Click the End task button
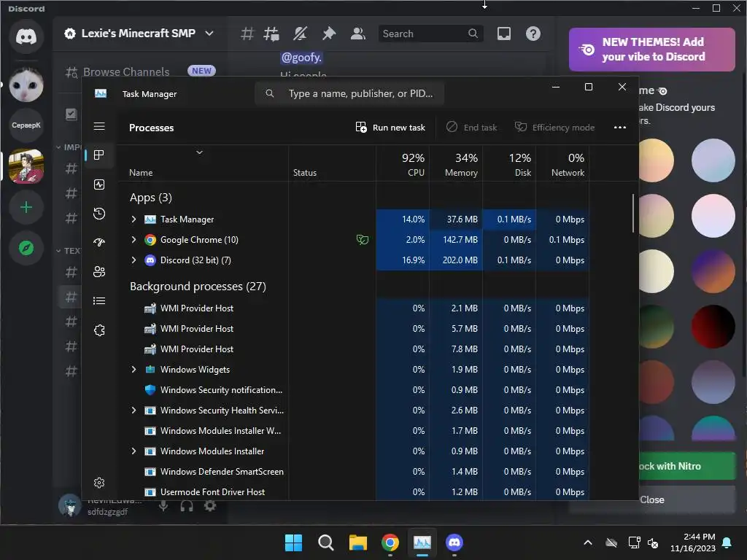747x560 pixels. point(472,127)
